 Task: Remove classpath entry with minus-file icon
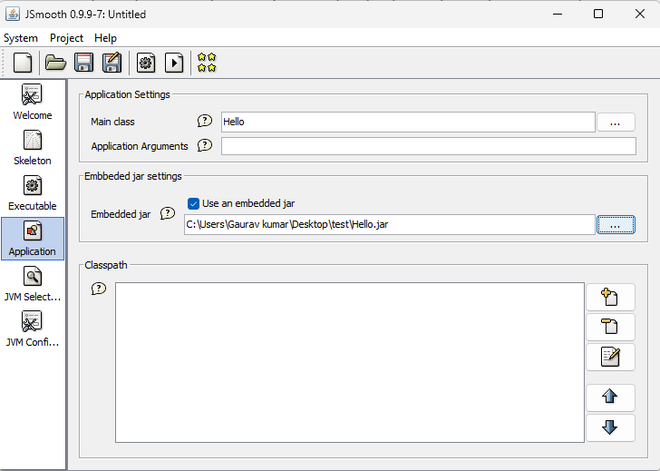(610, 327)
